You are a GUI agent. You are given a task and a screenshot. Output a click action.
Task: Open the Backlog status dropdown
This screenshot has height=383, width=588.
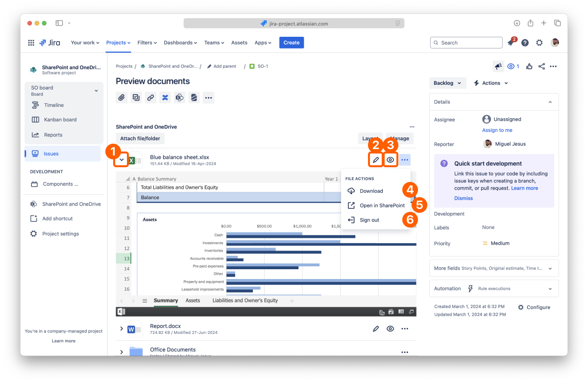tap(447, 83)
